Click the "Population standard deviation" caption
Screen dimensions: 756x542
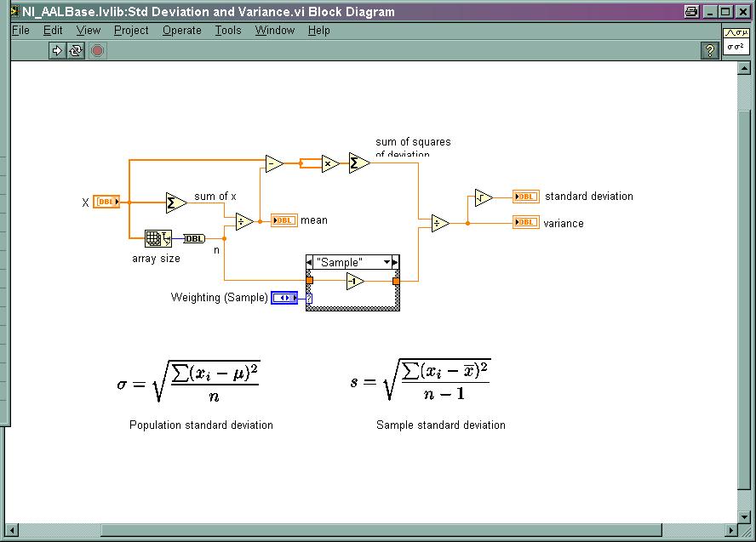(201, 425)
